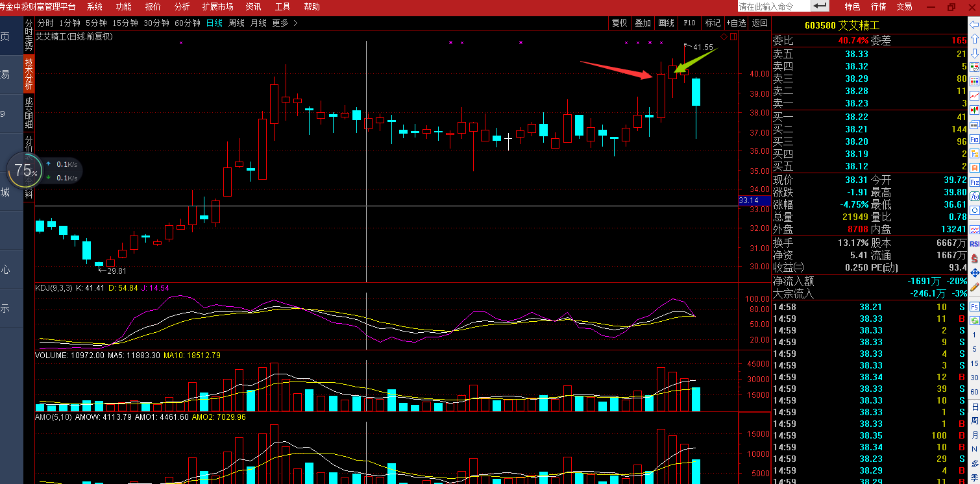Click the 复权 button
Viewport: 980px width, 484px height.
[620, 23]
